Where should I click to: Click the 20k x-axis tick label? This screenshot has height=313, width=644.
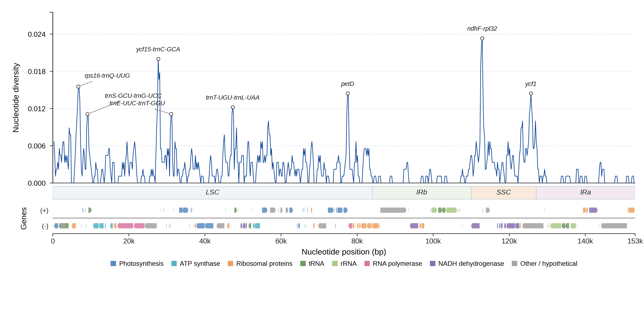click(x=129, y=241)
